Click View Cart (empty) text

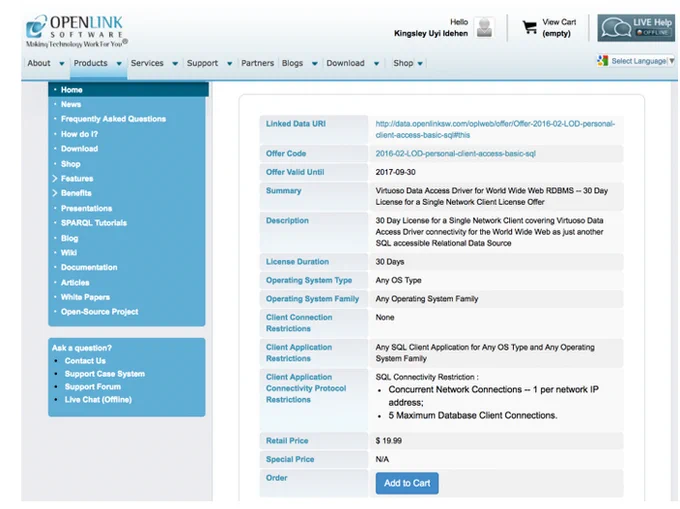(559, 28)
